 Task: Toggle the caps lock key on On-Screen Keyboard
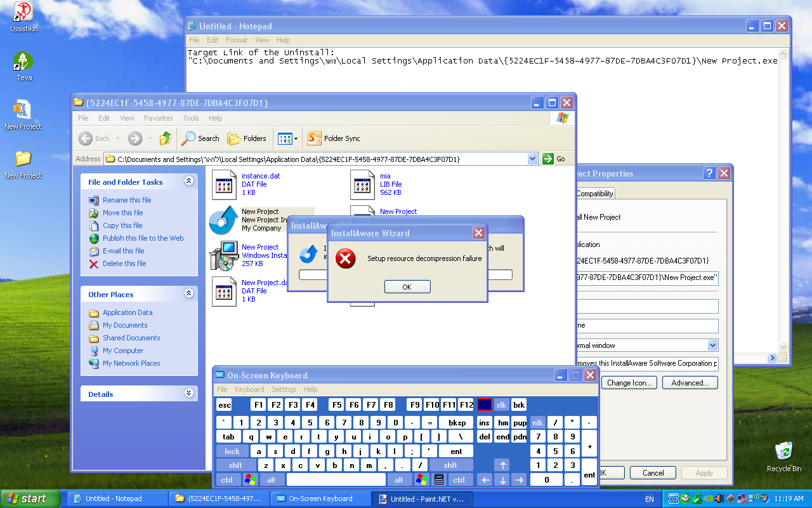point(232,451)
